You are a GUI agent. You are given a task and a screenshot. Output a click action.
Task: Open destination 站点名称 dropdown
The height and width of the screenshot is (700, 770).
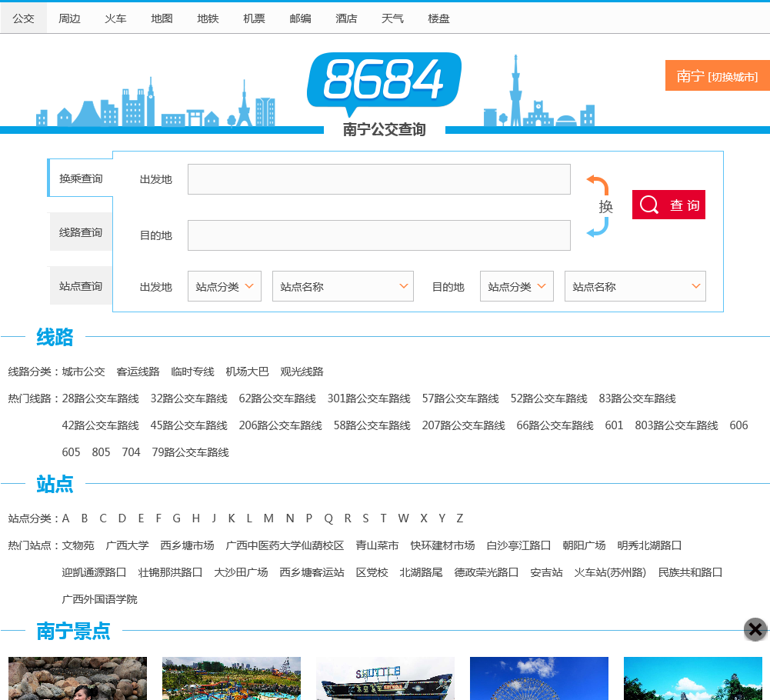point(635,286)
